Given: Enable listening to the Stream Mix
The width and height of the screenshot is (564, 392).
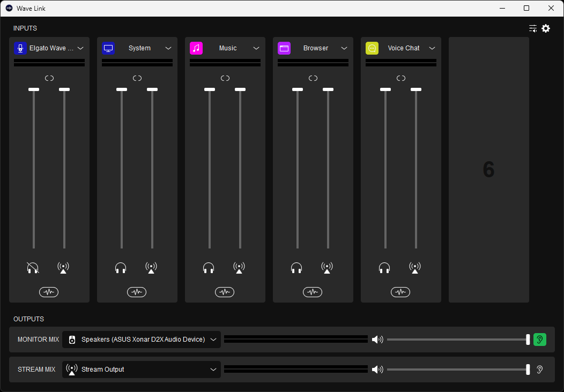Looking at the screenshot, I should (x=540, y=370).
